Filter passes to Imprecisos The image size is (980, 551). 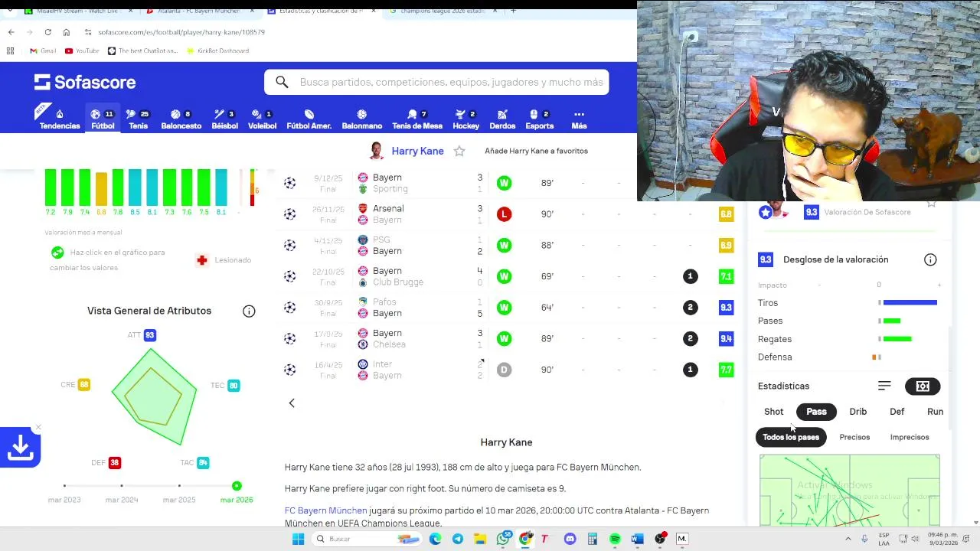click(x=910, y=437)
